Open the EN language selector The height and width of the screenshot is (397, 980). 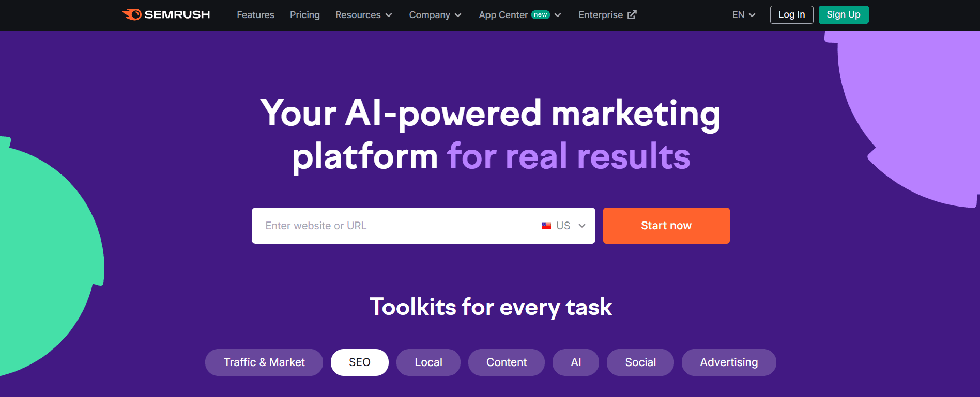tap(743, 15)
